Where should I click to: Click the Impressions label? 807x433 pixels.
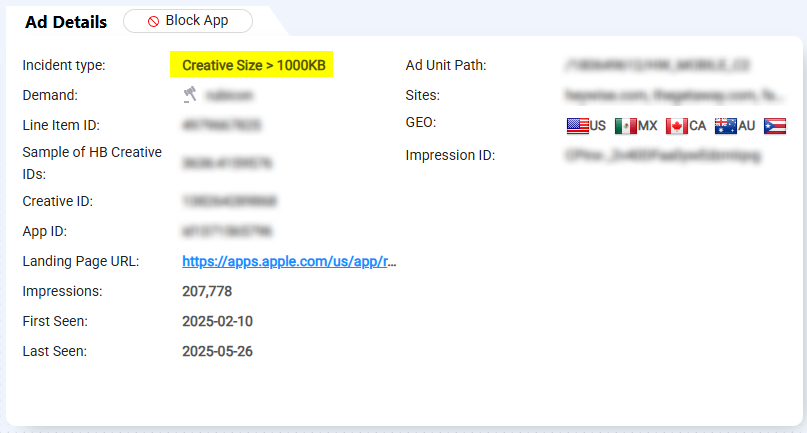pos(62,291)
